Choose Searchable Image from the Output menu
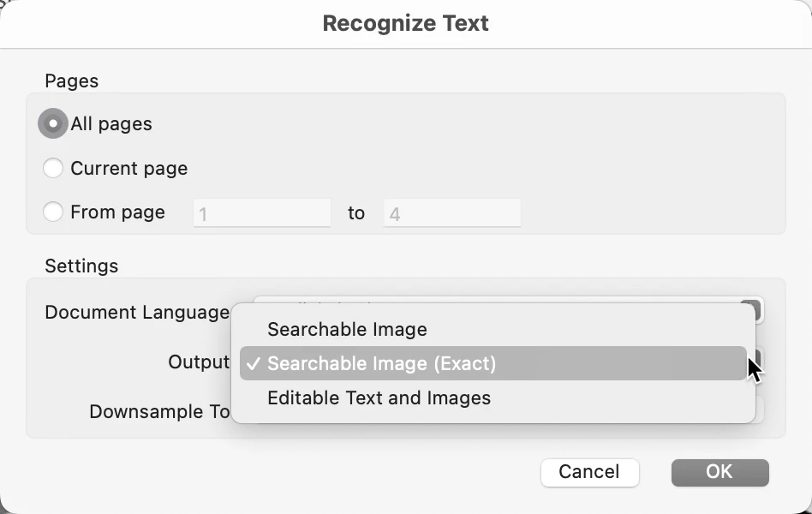This screenshot has width=812, height=514. click(x=347, y=330)
